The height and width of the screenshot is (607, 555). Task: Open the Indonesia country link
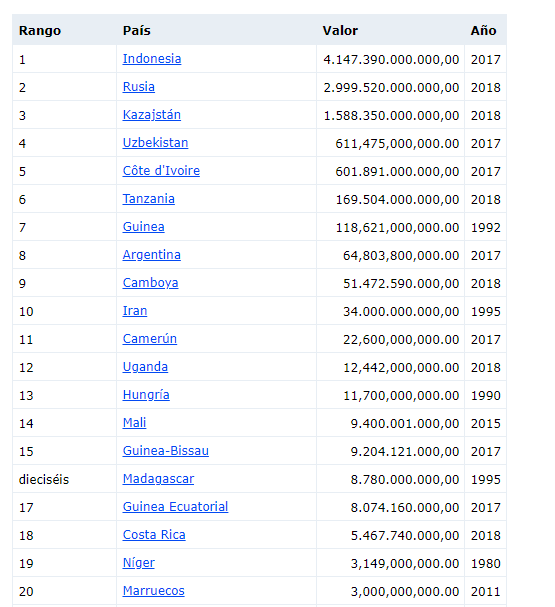(152, 59)
